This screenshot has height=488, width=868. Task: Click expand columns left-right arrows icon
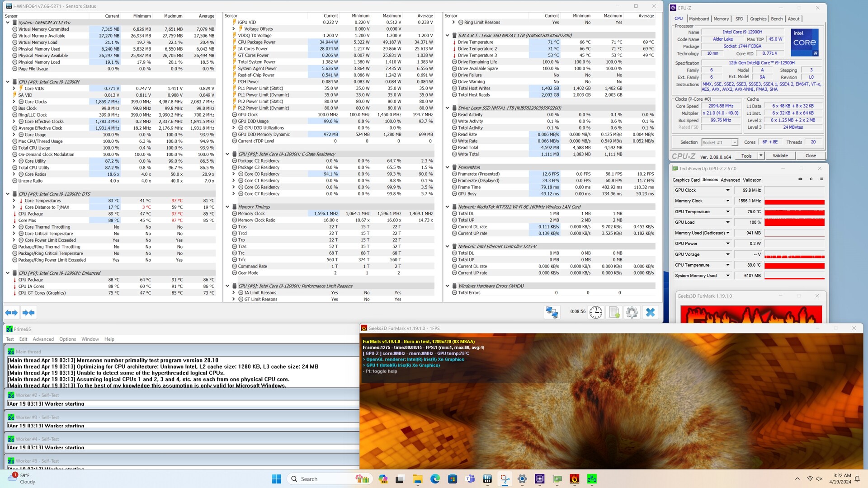point(11,313)
